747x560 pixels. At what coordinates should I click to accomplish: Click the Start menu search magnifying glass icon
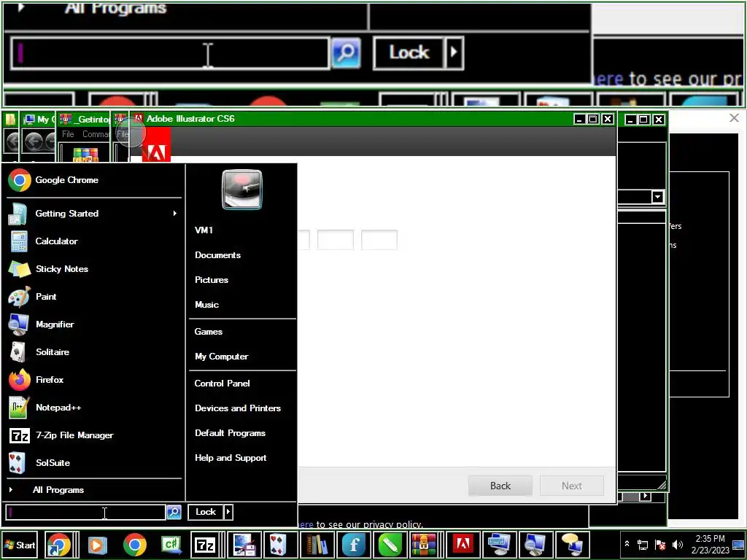pyautogui.click(x=174, y=512)
